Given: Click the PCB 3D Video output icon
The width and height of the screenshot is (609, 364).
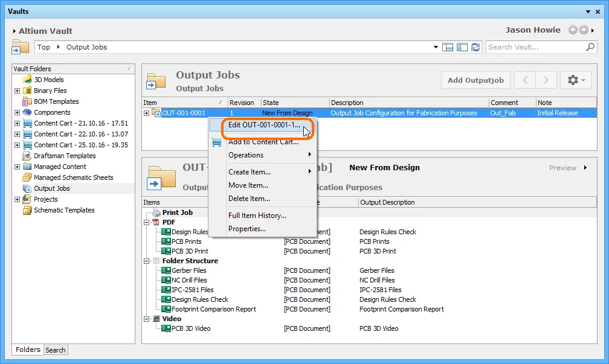Looking at the screenshot, I should point(166,328).
